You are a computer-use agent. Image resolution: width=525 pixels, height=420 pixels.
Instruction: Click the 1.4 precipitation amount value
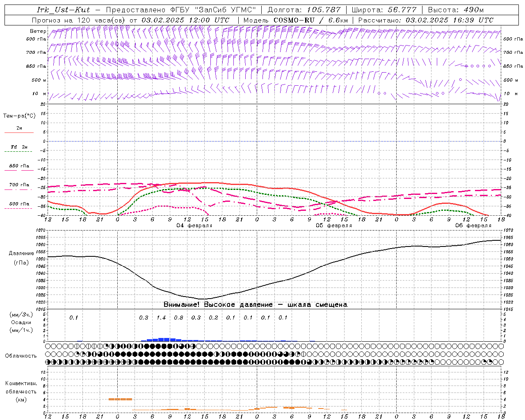point(161,317)
